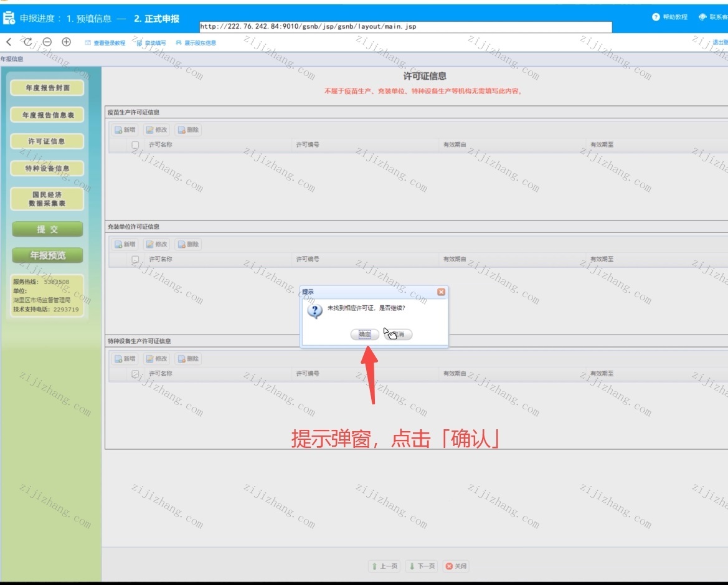728x585 pixels.
Task: Click 展示股东信息 in the toolbar
Action: [x=196, y=43]
